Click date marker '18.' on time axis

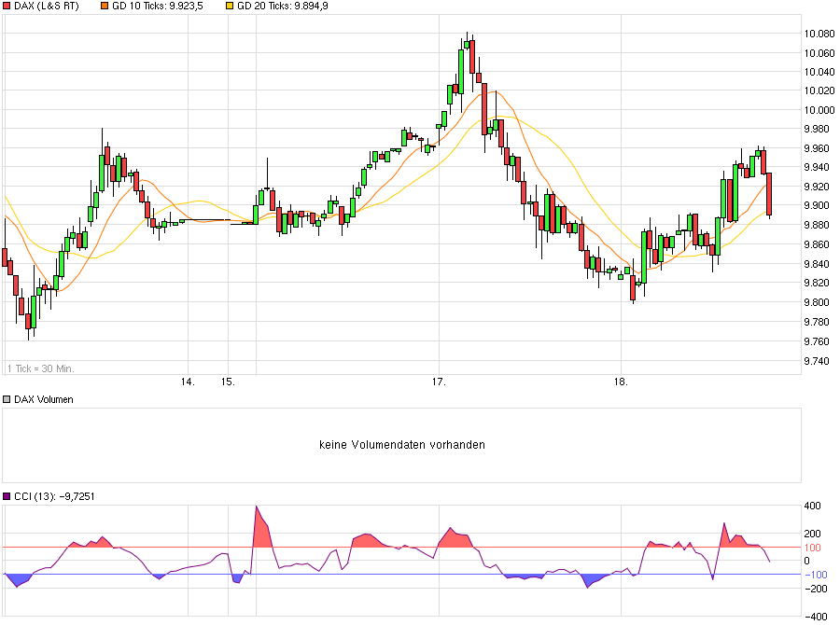[x=621, y=382]
